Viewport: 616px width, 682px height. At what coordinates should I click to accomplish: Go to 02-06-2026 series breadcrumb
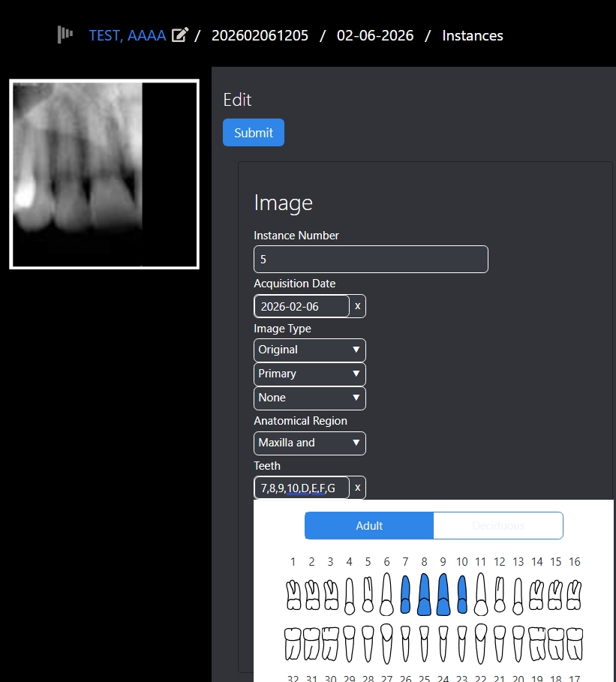tap(375, 35)
